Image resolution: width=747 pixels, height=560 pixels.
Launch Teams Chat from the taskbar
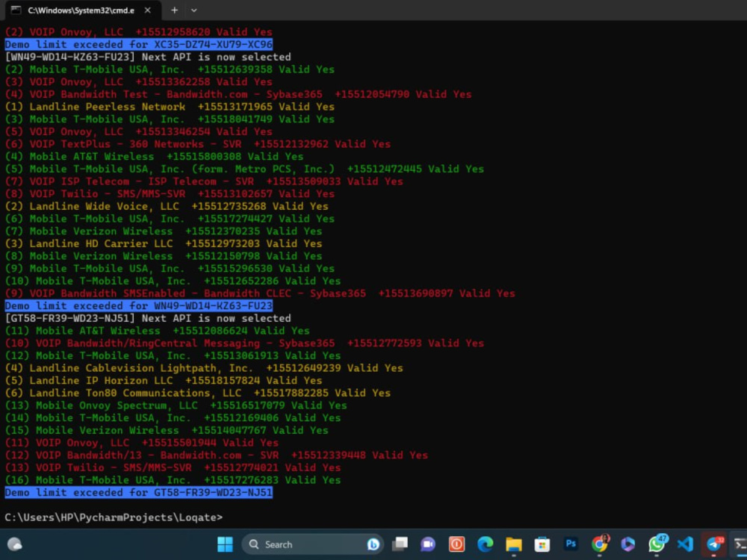tap(428, 544)
